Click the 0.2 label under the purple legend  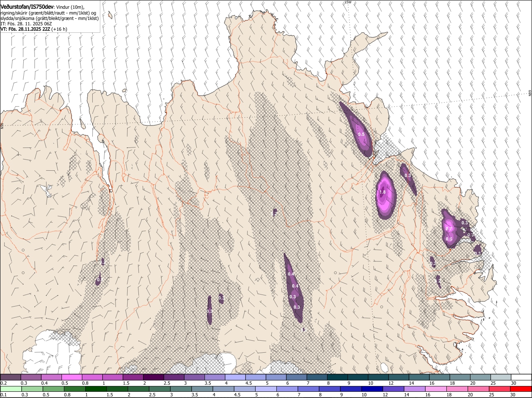click(x=3, y=383)
